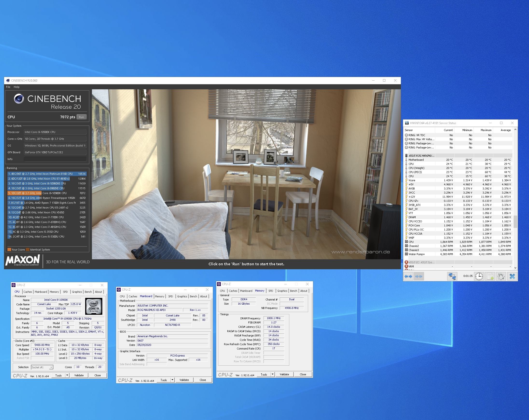The image size is (529, 420).
Task: Click Close button in CPU-Z Mainboard window
Action: (203, 380)
